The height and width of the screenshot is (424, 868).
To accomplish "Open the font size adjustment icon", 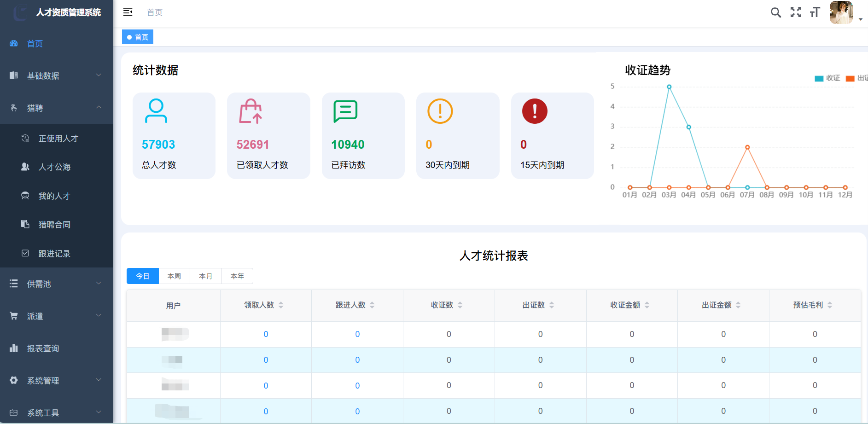I will pyautogui.click(x=815, y=12).
